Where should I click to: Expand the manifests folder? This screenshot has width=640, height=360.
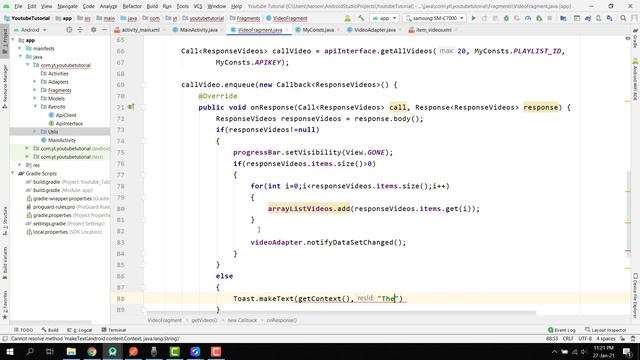[20, 48]
